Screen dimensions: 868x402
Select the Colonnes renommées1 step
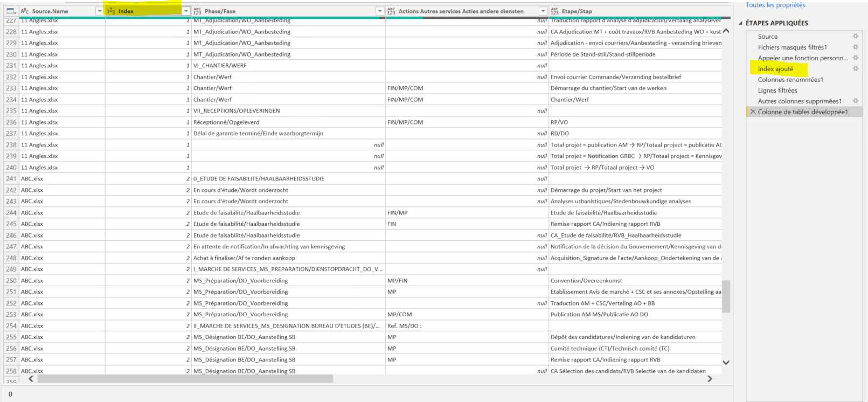(x=790, y=80)
